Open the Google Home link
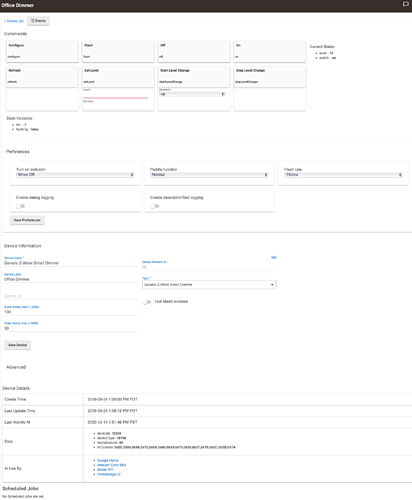412x500 pixels. (x=108, y=460)
